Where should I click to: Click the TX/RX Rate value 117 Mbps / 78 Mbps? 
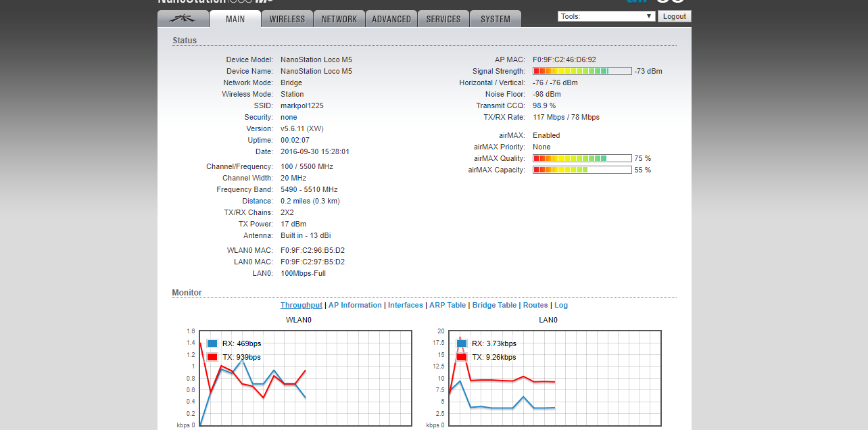(x=566, y=117)
